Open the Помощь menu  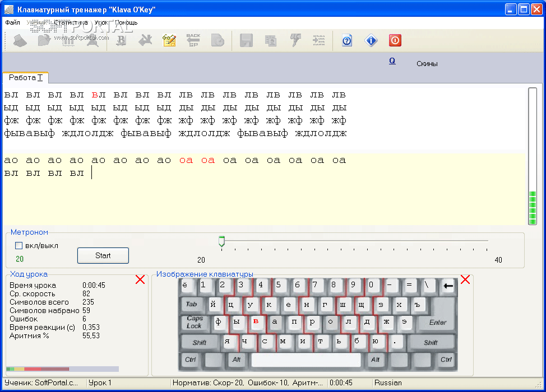tap(126, 22)
